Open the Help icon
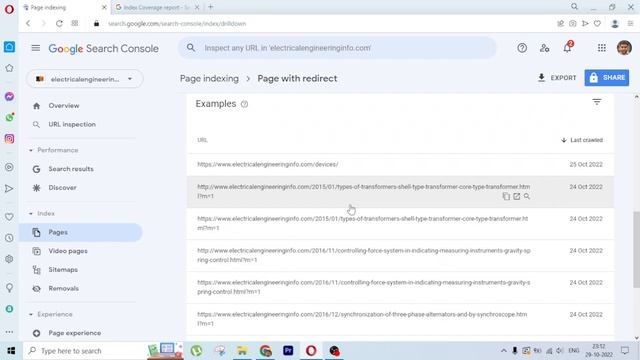The image size is (640, 360). point(522,48)
